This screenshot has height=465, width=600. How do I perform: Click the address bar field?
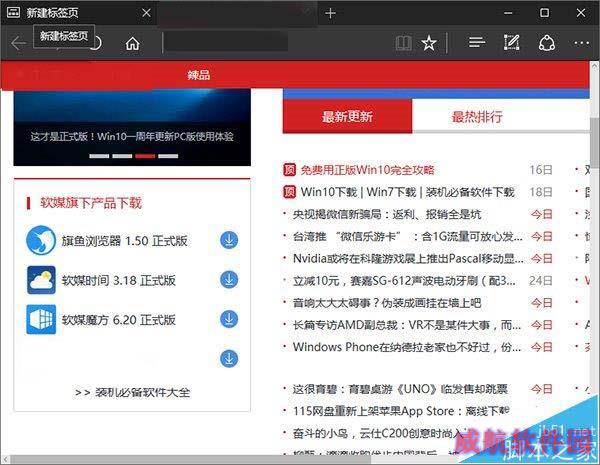click(x=226, y=42)
